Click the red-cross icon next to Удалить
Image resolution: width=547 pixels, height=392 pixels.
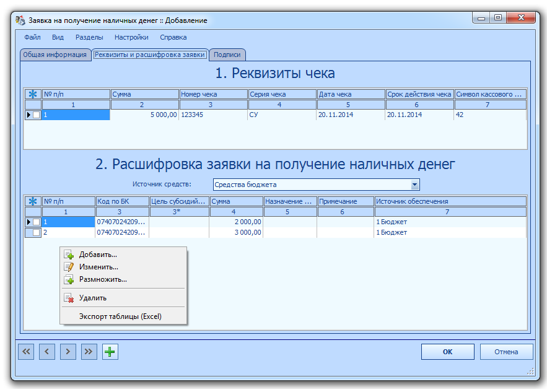(69, 298)
